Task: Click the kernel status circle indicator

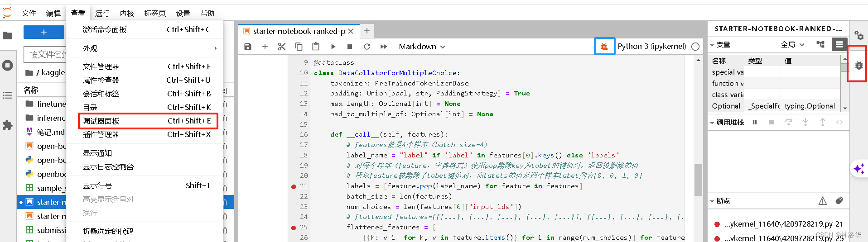Action: (x=695, y=47)
